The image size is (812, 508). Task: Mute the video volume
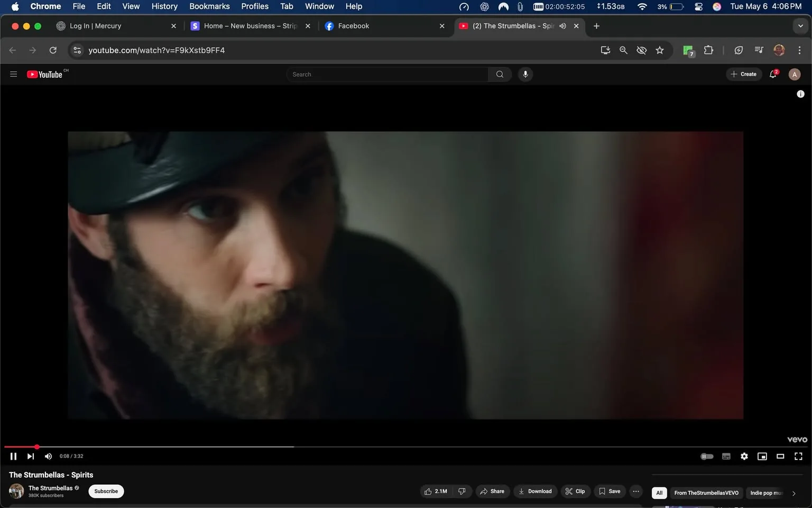[48, 456]
